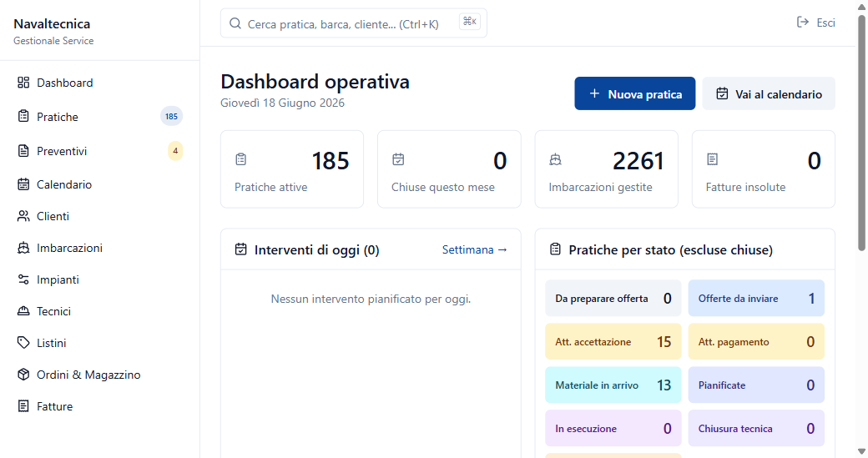Open the Imbarcazioni gestite 2261 card
Image resolution: width=868 pixels, height=458 pixels.
(x=606, y=169)
